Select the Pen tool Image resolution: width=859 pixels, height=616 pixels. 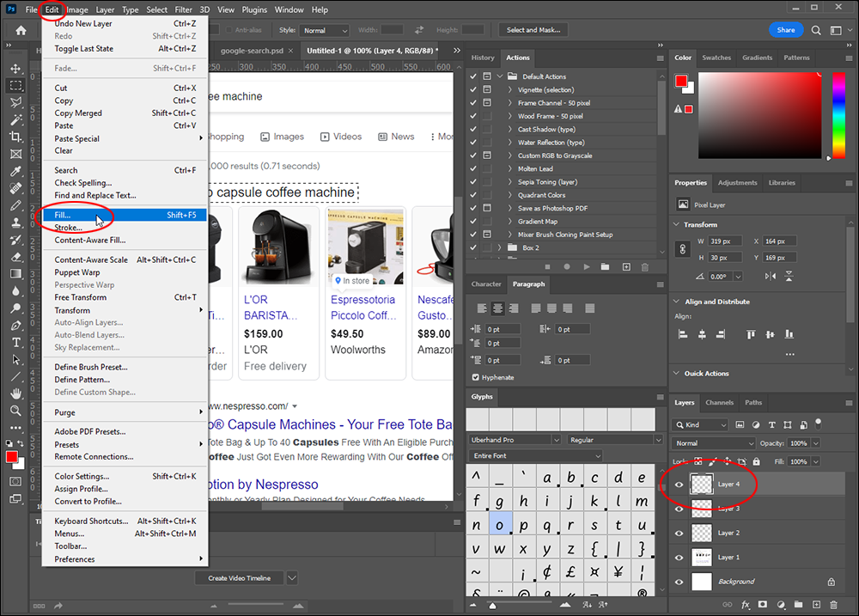point(15,326)
